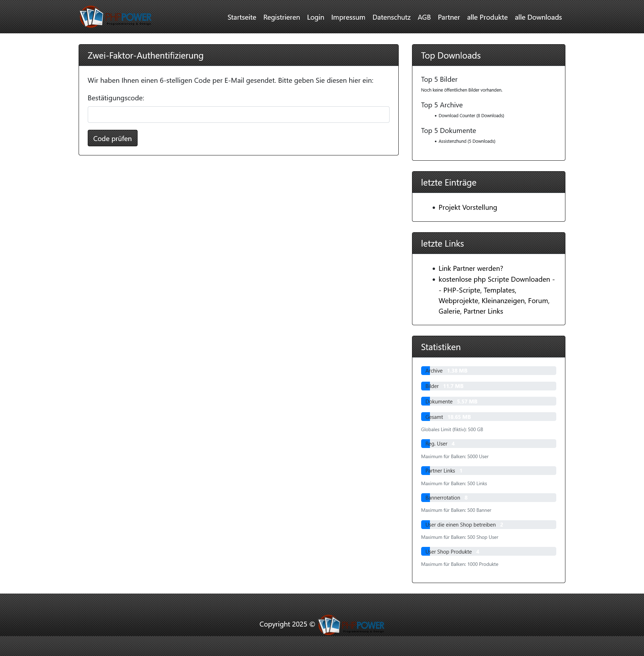The height and width of the screenshot is (656, 644).
Task: Open the Startseite menu item
Action: (241, 17)
